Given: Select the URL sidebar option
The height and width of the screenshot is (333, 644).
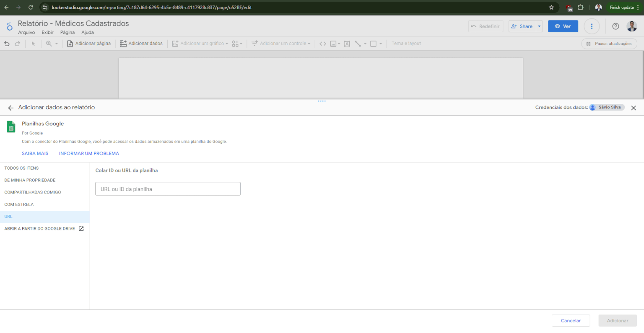Looking at the screenshot, I should coord(8,217).
